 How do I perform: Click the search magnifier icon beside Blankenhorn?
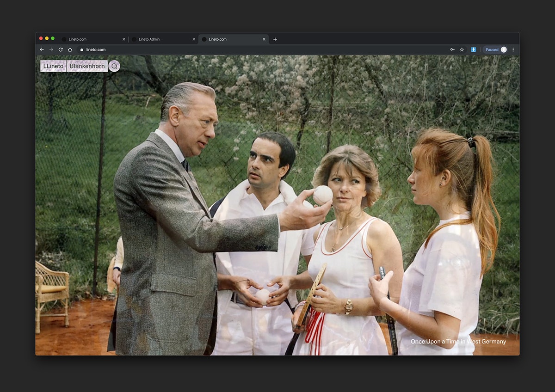tap(114, 66)
